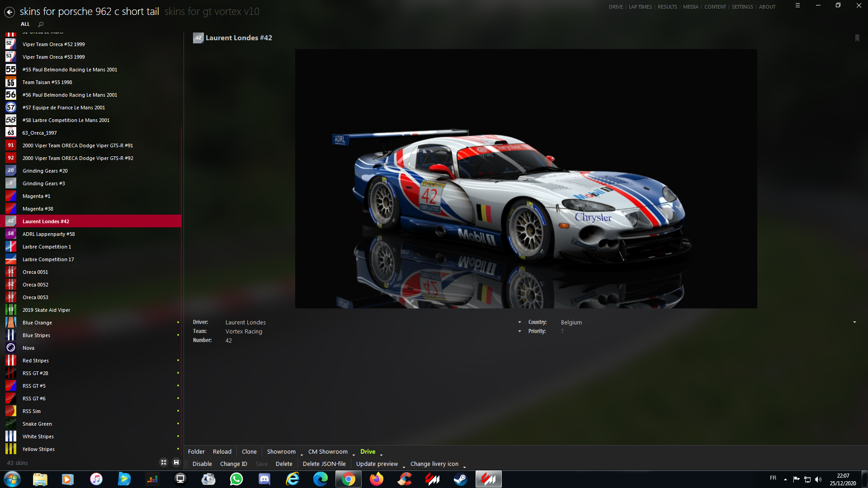Click the Folder button

click(196, 451)
